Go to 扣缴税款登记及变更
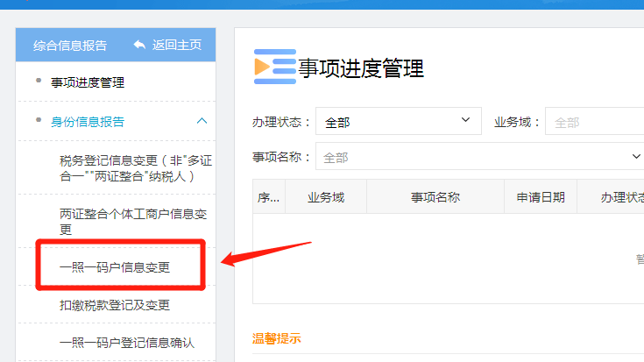The image size is (644, 362). [x=114, y=305]
